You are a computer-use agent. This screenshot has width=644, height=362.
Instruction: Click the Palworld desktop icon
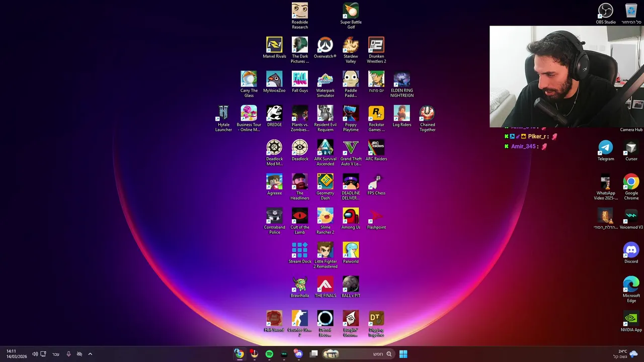(351, 253)
